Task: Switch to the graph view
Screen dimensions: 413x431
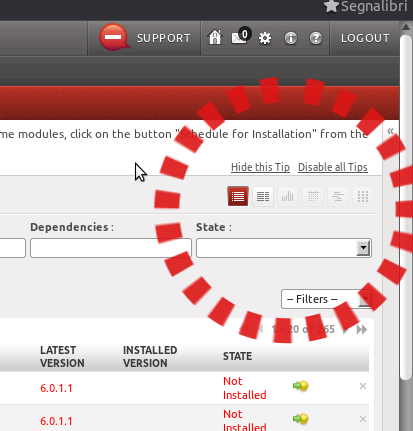Action: pyautogui.click(x=288, y=196)
